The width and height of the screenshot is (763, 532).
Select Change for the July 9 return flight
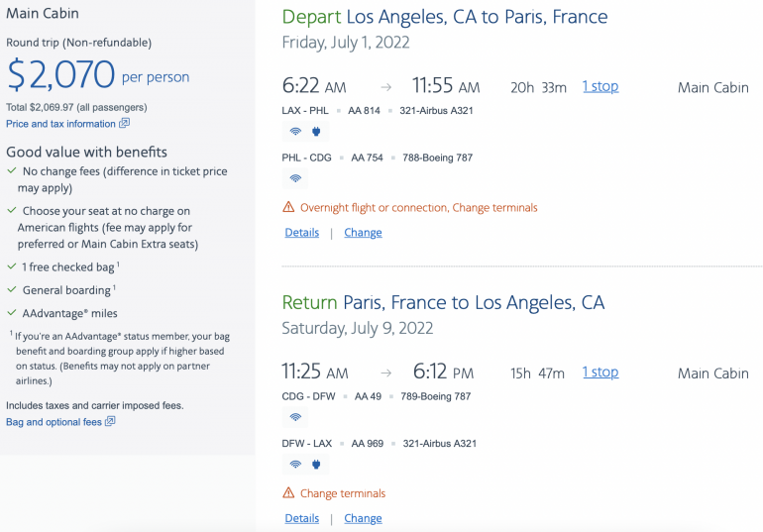click(x=363, y=518)
